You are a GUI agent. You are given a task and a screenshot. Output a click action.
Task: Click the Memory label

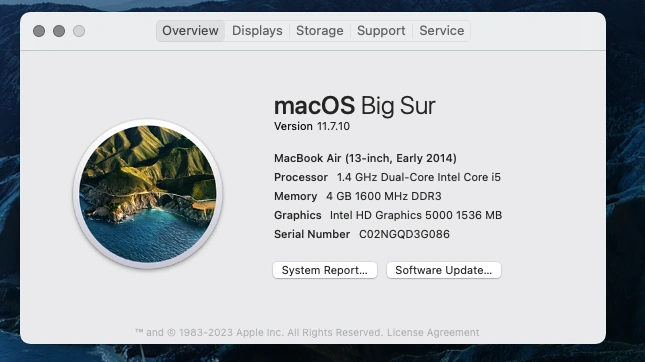pos(295,196)
